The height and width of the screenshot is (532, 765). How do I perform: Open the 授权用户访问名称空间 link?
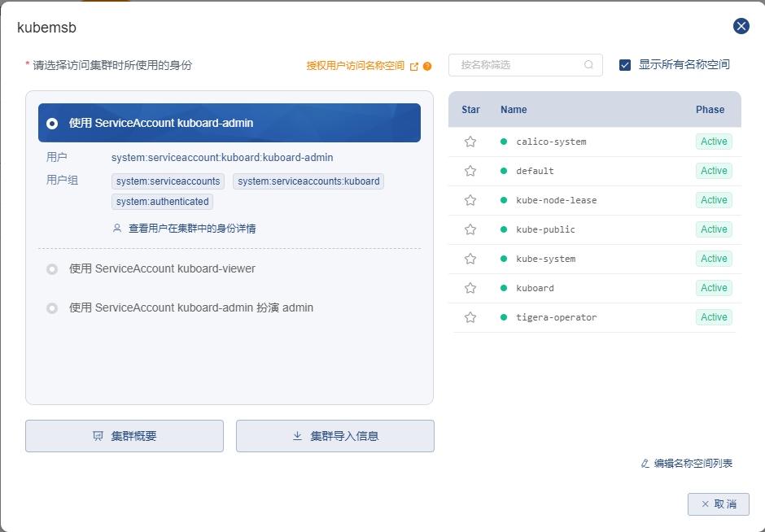[x=354, y=65]
